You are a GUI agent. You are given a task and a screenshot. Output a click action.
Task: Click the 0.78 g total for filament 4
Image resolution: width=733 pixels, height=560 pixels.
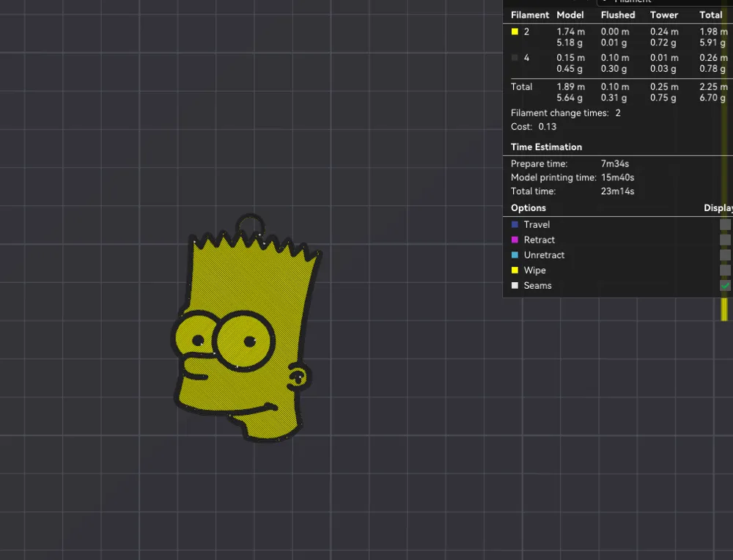[x=712, y=69]
